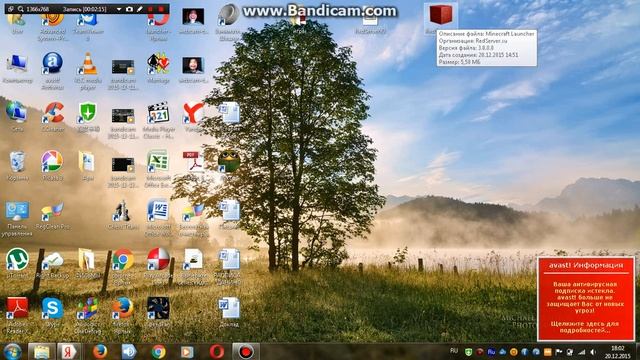640x360 pixels.
Task: Click the Bandicam screenshot camera button
Action: pyautogui.click(x=129, y=9)
